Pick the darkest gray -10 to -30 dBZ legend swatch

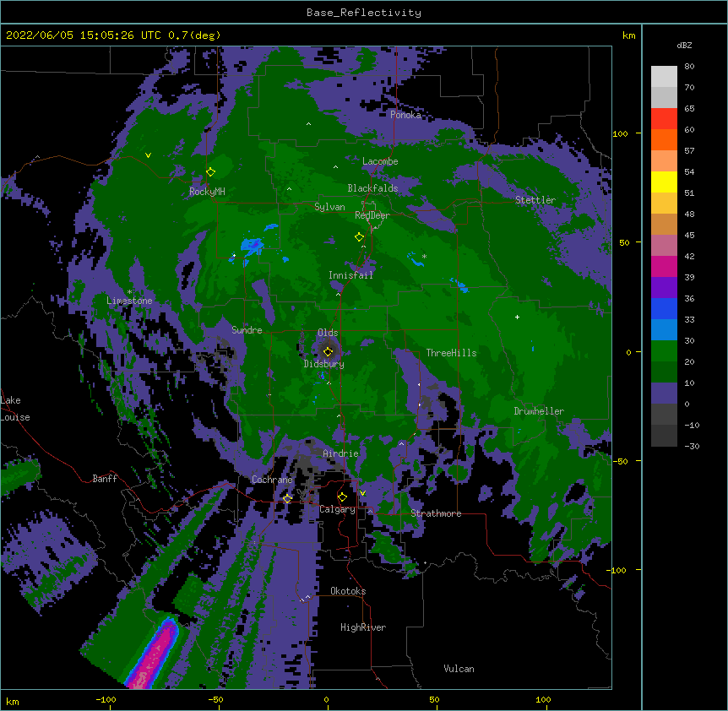(x=664, y=436)
